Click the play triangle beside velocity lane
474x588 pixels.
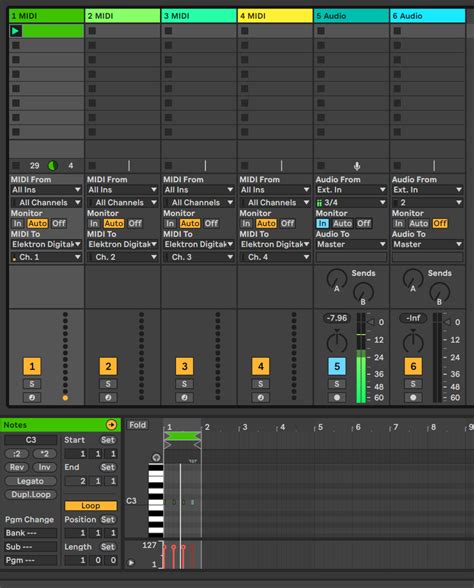click(131, 562)
